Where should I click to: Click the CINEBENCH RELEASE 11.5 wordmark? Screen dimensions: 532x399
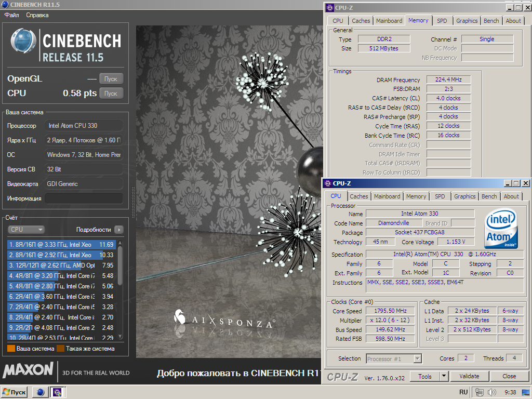(x=82, y=48)
